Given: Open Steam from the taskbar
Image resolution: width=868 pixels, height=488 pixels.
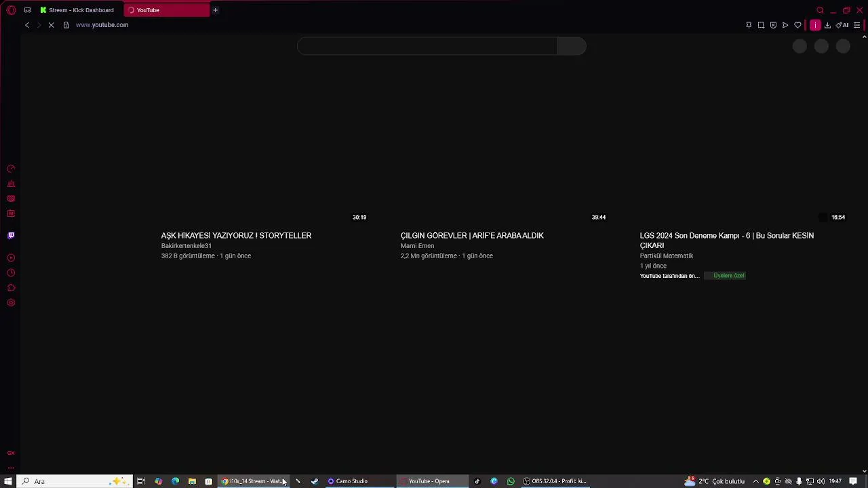Looking at the screenshot, I should 315,481.
